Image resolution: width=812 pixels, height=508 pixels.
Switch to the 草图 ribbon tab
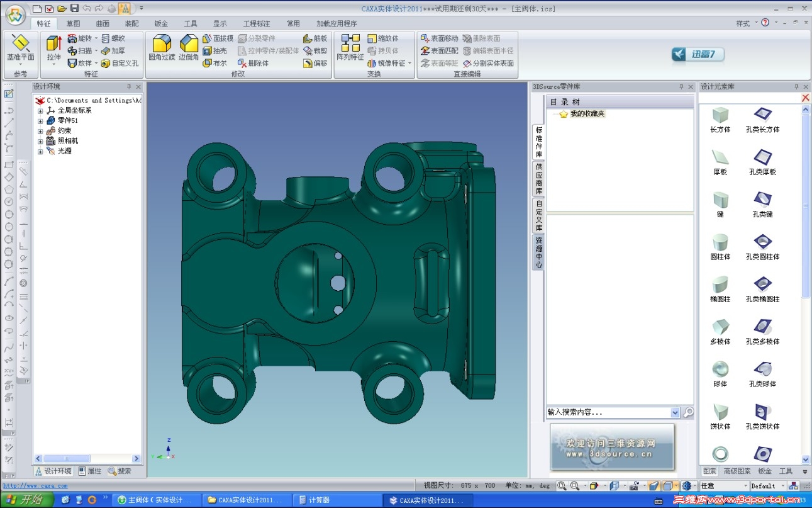pos(74,24)
